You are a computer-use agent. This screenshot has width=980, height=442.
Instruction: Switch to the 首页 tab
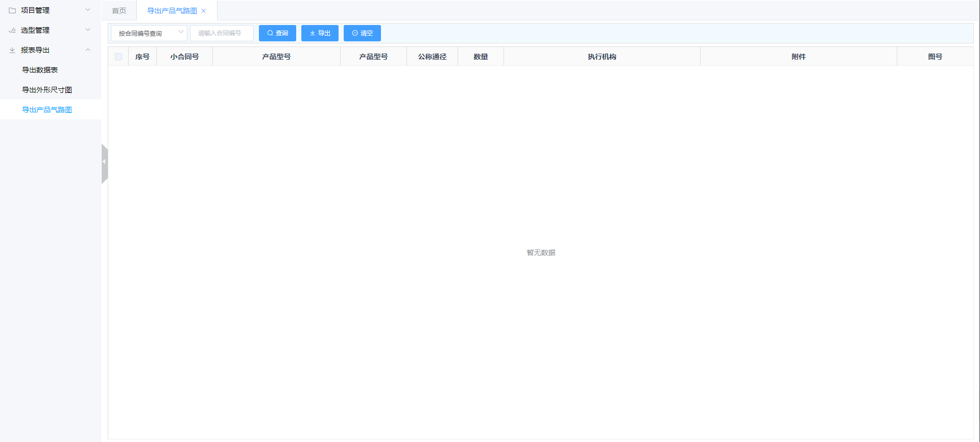coord(119,11)
